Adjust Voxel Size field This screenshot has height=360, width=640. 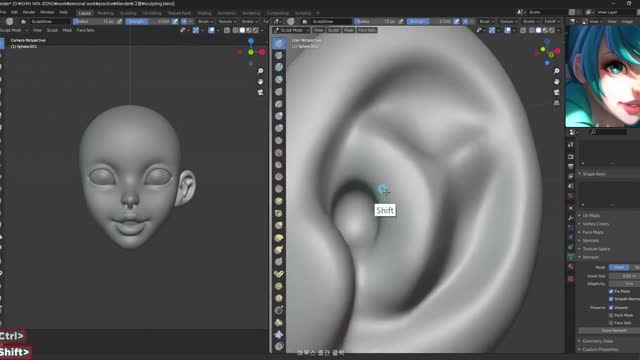coord(624,276)
